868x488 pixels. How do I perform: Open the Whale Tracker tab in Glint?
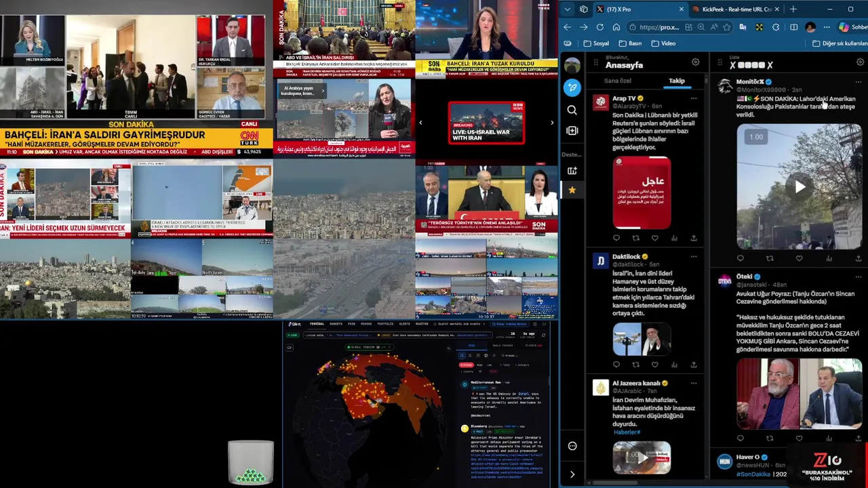502,346
